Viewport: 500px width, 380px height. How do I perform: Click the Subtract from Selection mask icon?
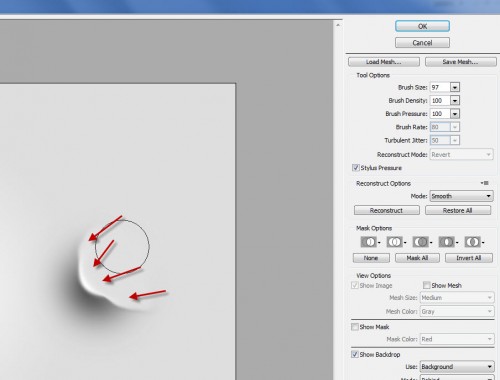point(420,242)
